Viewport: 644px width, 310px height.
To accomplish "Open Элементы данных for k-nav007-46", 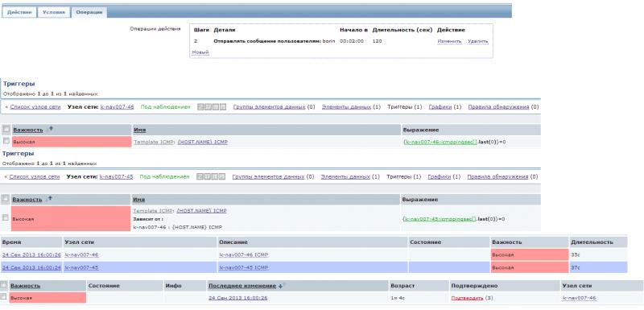I will click(x=346, y=107).
